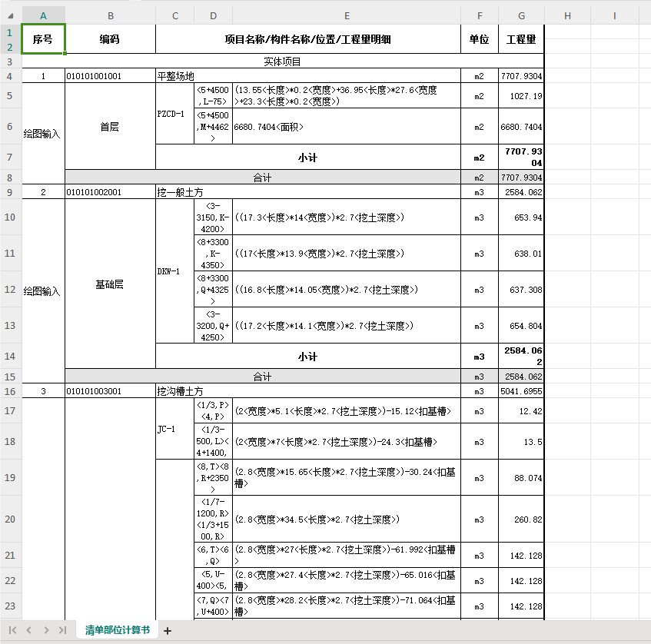Click code cell 010101001001

(110, 76)
